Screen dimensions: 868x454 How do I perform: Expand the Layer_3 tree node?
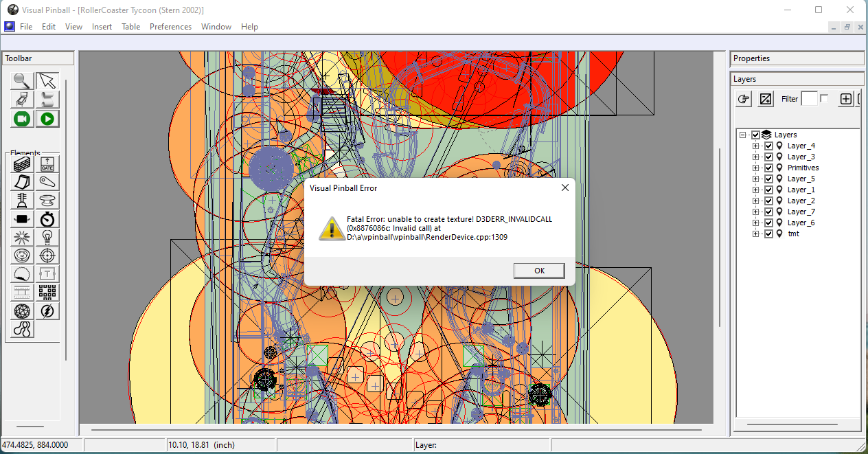coord(756,157)
